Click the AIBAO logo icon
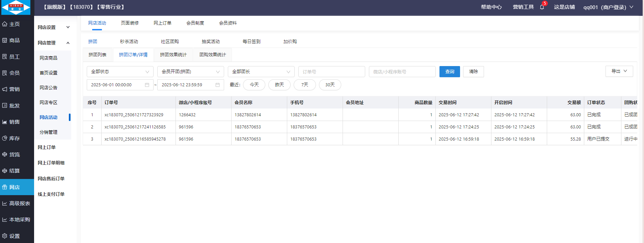Viewport: 644px width, 243px height. click(16, 7)
